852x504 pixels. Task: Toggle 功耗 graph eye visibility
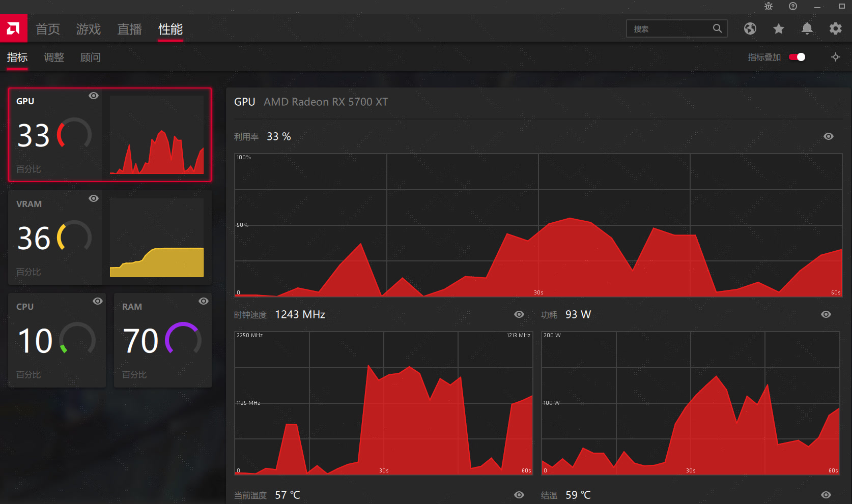pos(826,314)
